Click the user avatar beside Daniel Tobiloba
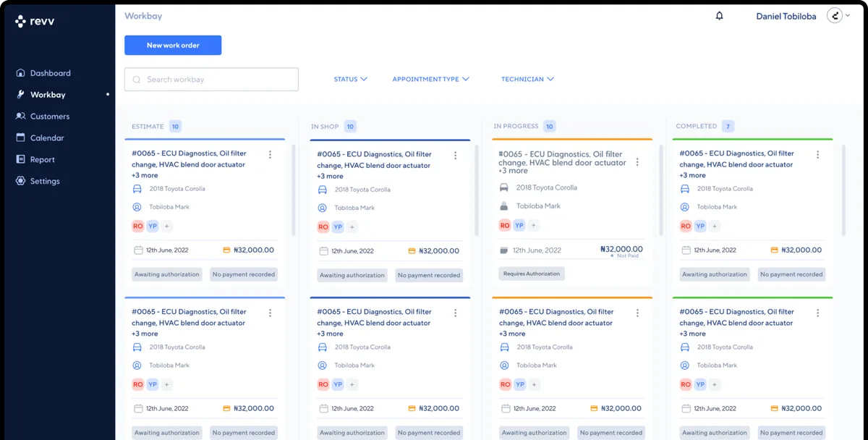The height and width of the screenshot is (440, 868). click(834, 16)
